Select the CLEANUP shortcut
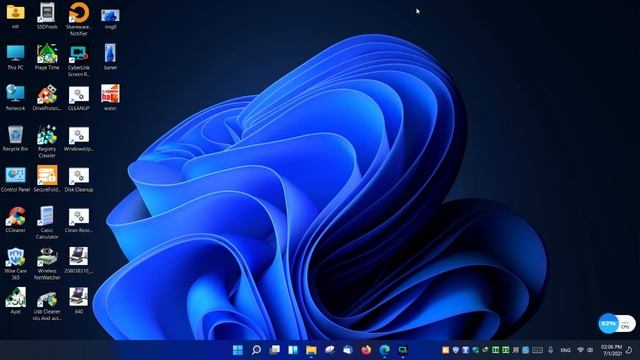This screenshot has height=360, width=640. click(79, 98)
